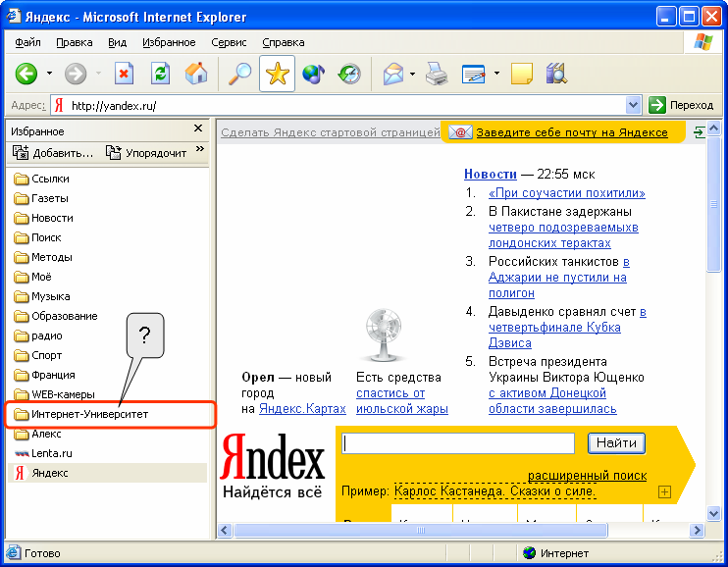The image size is (728, 567).
Task: Click the Yandex favicon in address bar
Action: 59,105
